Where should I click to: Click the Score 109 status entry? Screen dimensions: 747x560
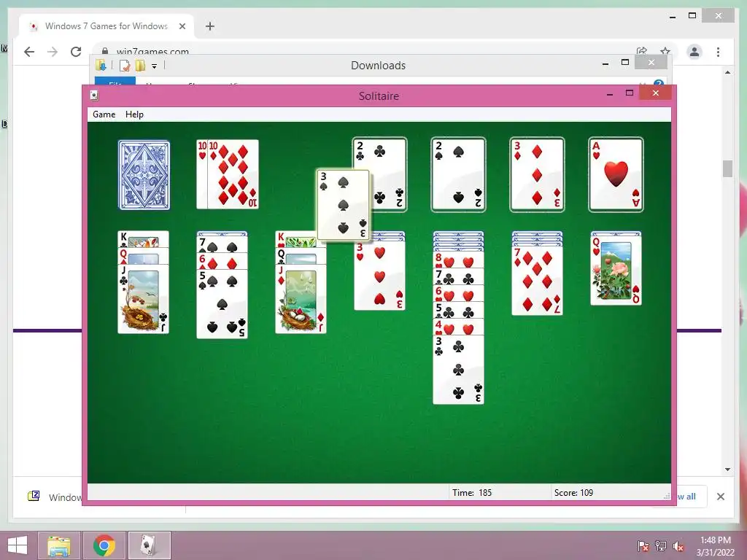click(x=573, y=493)
